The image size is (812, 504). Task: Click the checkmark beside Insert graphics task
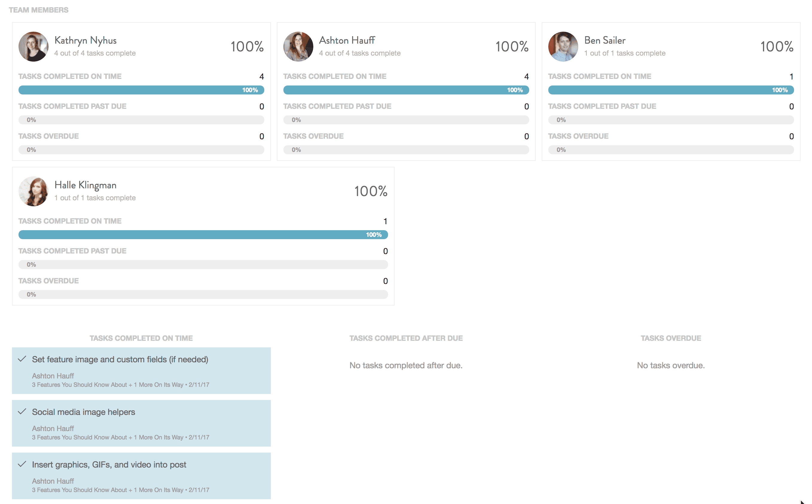click(22, 464)
